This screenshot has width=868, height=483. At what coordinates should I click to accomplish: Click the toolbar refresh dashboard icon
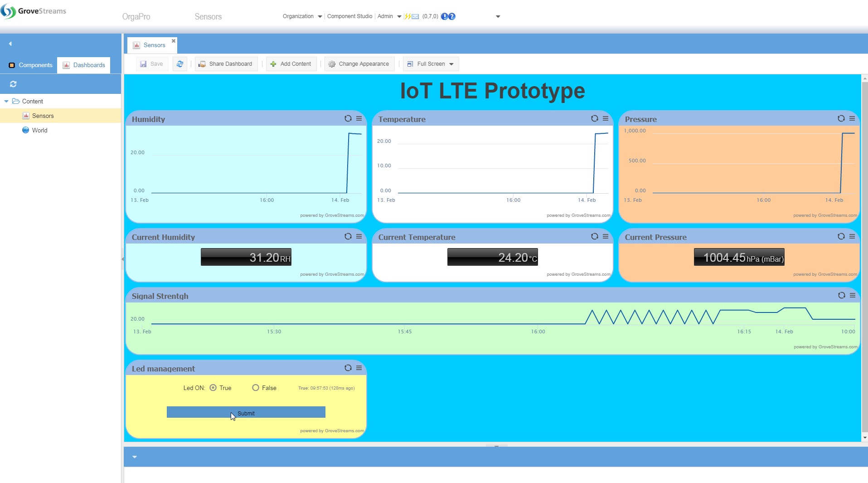pyautogui.click(x=180, y=64)
